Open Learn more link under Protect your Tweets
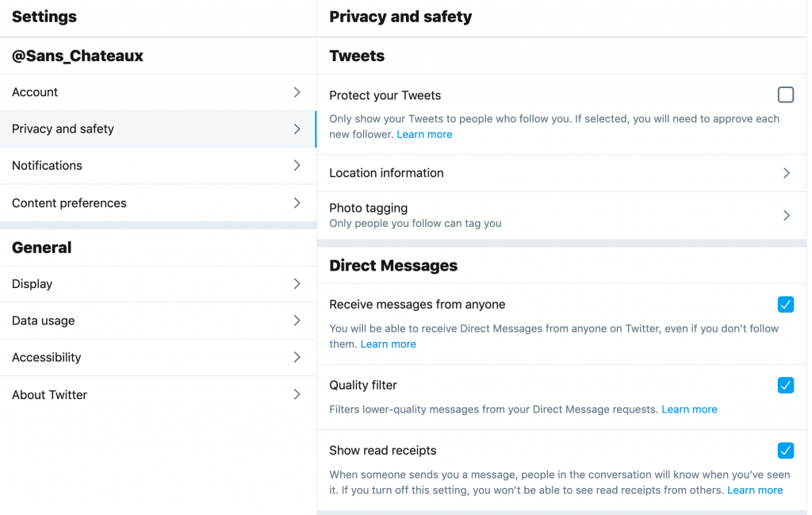Viewport: 812px width, 515px height. [424, 135]
